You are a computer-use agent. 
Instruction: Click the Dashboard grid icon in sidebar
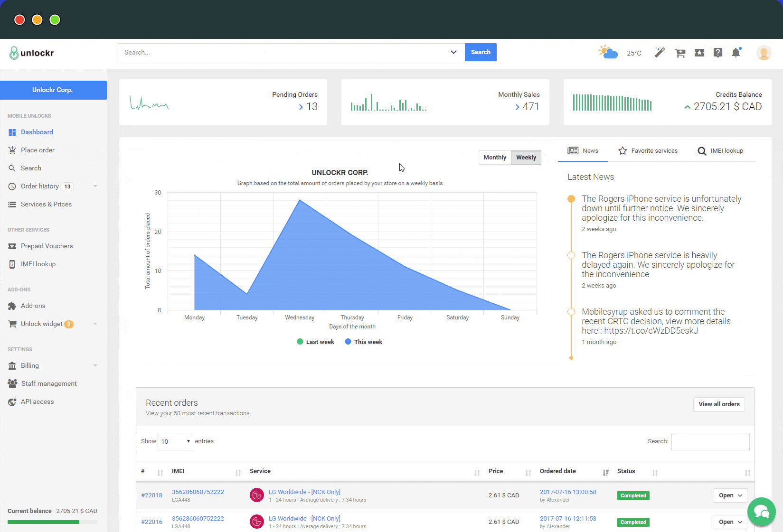click(x=12, y=132)
